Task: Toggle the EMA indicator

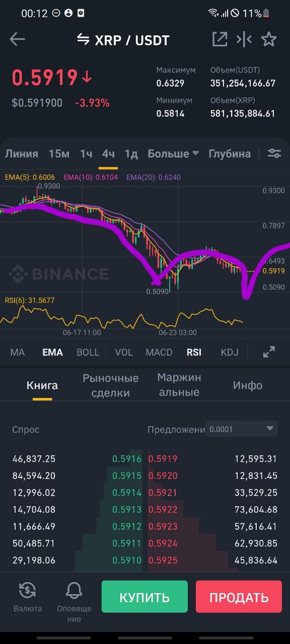Action: coord(52,352)
